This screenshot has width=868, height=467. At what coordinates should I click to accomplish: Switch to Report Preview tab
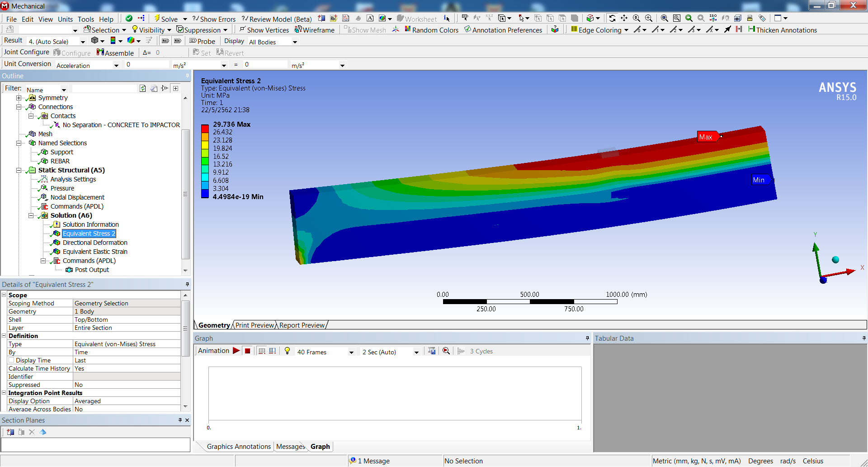[x=302, y=325]
